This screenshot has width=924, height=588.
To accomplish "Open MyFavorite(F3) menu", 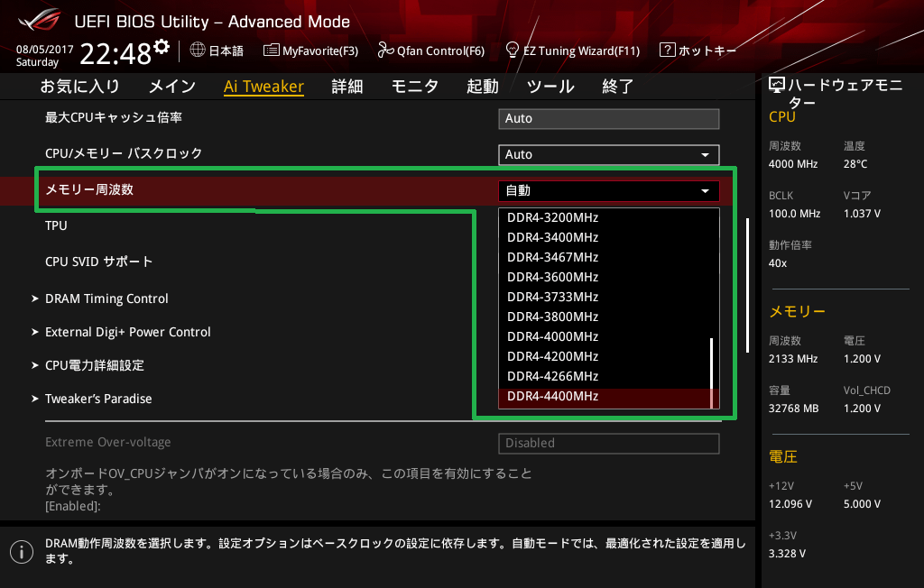I will pos(320,51).
